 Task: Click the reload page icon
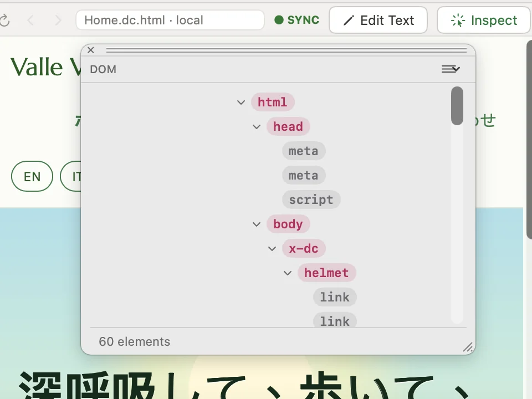tap(4, 21)
